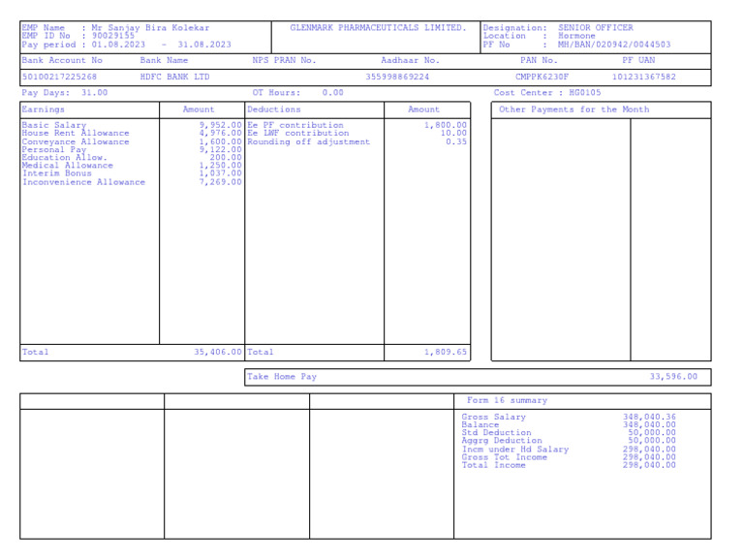
Task: Click the PF UAN column header
Action: click(638, 60)
